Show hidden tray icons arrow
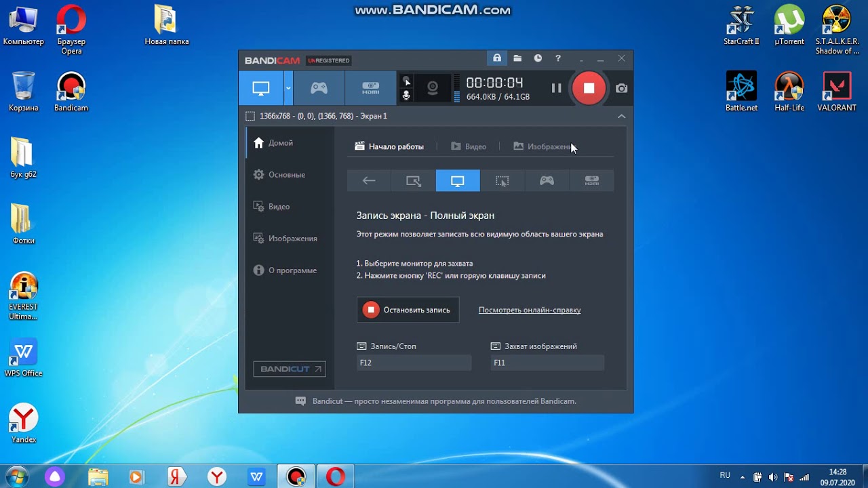This screenshot has height=488, width=868. pos(743,476)
